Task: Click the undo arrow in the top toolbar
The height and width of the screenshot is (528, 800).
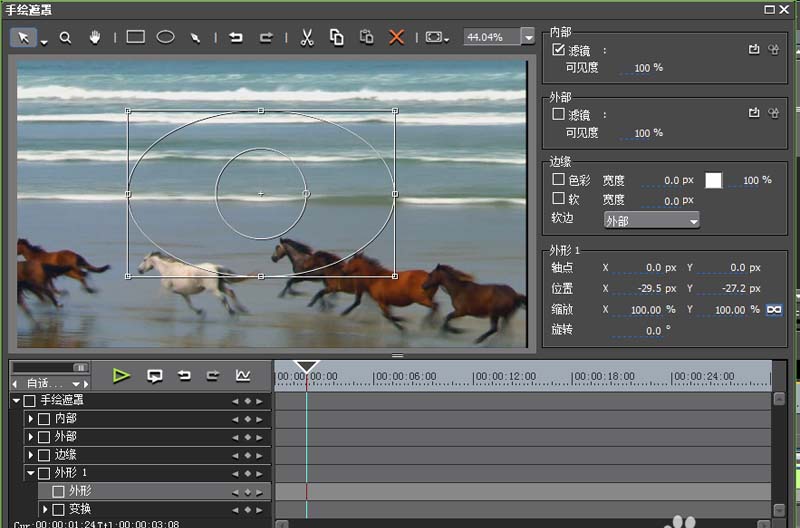Action: (x=236, y=37)
